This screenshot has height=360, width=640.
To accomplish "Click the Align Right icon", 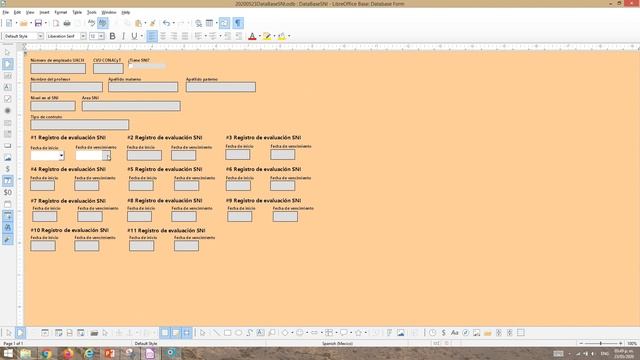I will (174, 36).
